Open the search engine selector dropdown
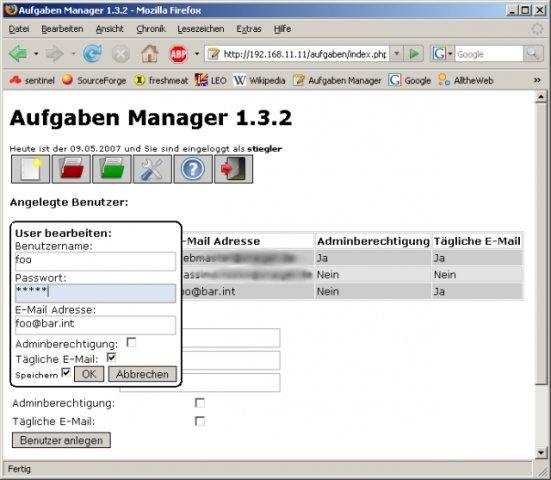The height and width of the screenshot is (480, 551). click(x=450, y=54)
